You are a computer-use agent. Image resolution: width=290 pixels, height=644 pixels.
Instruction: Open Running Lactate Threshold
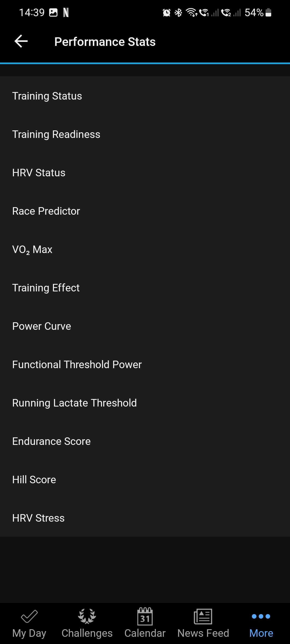click(x=145, y=403)
